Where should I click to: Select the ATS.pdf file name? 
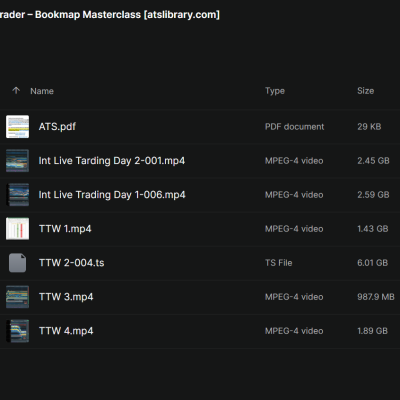(x=57, y=127)
